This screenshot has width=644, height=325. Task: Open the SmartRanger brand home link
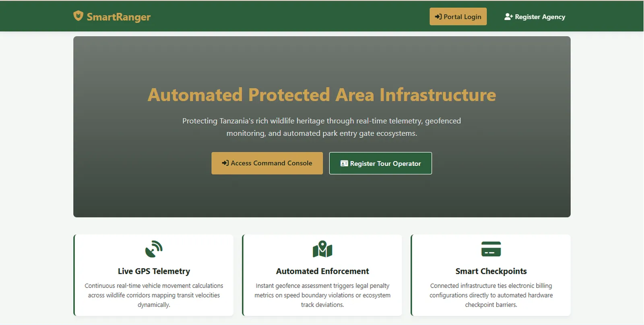pyautogui.click(x=112, y=17)
